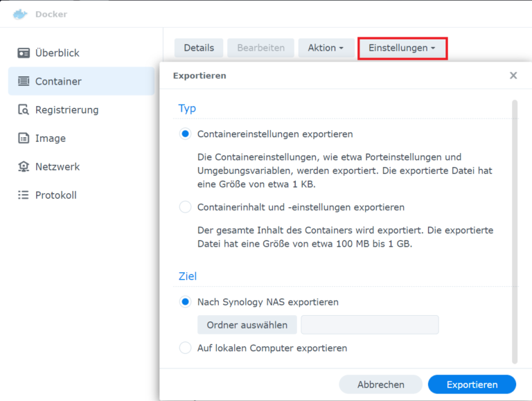Open the Aktion dropdown menu
Screen dimensions: 532x401
point(326,48)
